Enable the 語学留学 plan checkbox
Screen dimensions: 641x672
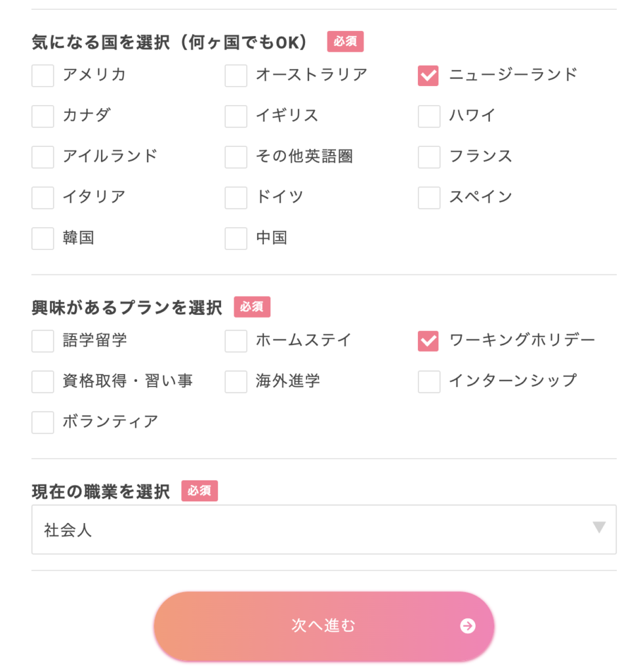(x=43, y=341)
